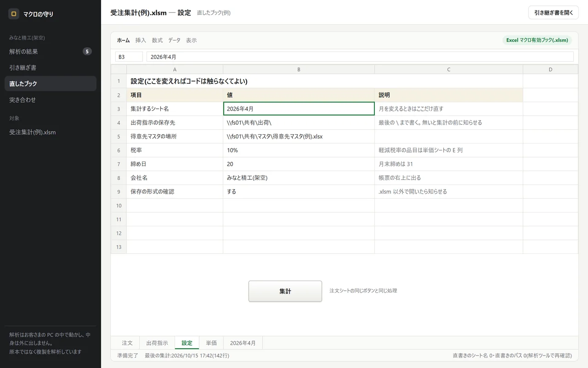
Task: Click the する value for 保存の形式の確認
Action: pyautogui.click(x=299, y=191)
